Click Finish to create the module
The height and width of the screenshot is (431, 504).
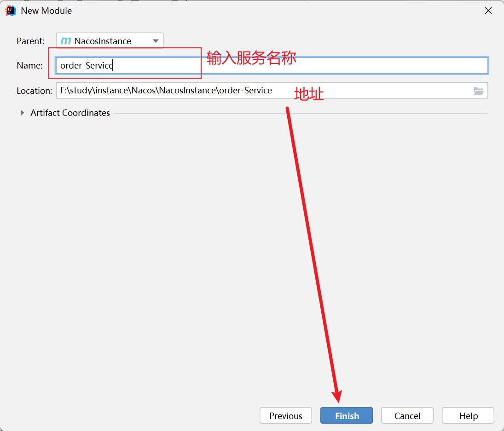(x=347, y=415)
